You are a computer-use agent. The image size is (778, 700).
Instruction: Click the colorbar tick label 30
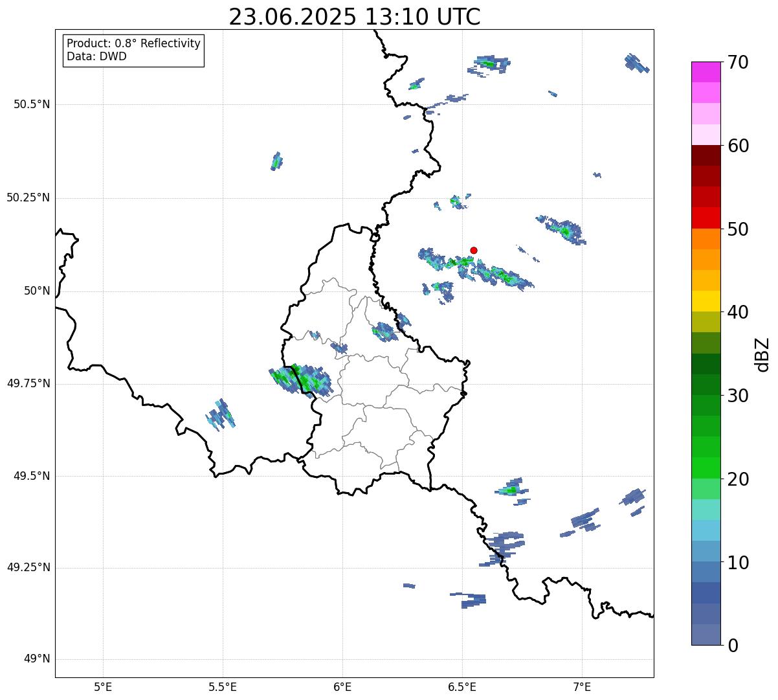739,396
